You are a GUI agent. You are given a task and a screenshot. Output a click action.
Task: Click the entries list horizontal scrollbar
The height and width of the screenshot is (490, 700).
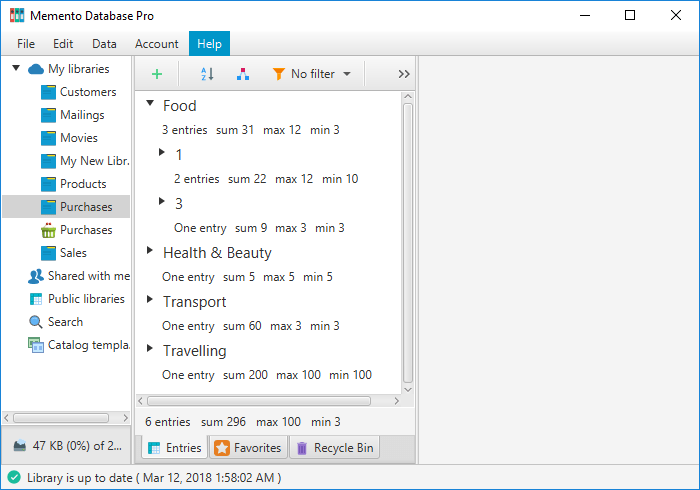(x=259, y=401)
